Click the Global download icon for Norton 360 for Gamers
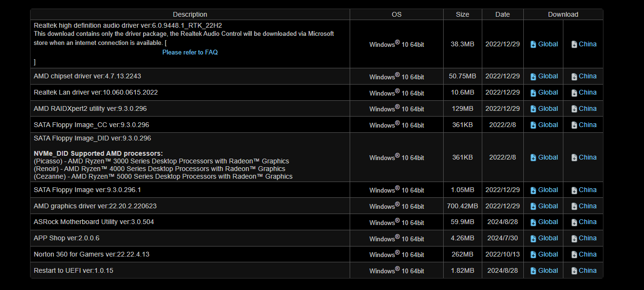The image size is (644, 290). [x=533, y=255]
